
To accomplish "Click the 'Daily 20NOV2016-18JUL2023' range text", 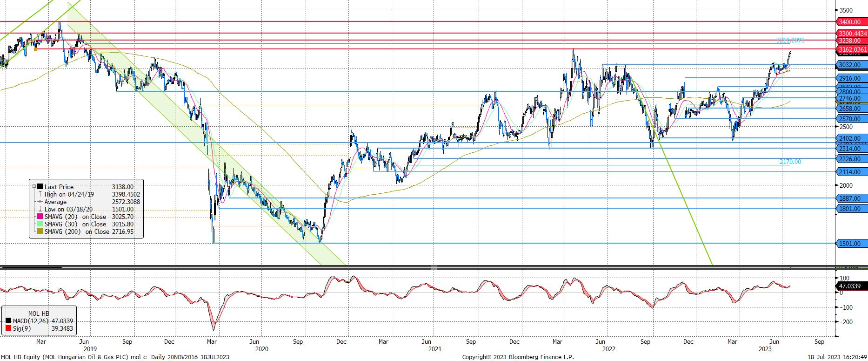I will click(190, 357).
